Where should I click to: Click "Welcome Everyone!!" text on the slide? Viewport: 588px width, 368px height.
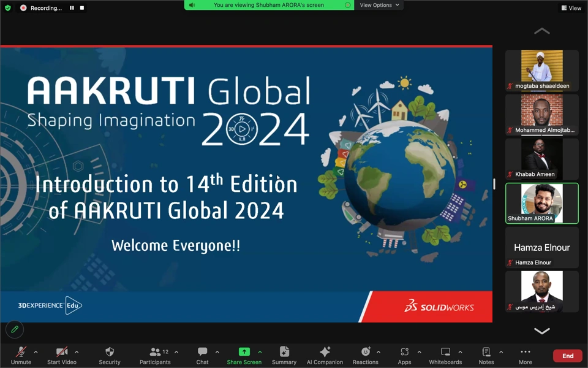pyautogui.click(x=176, y=245)
